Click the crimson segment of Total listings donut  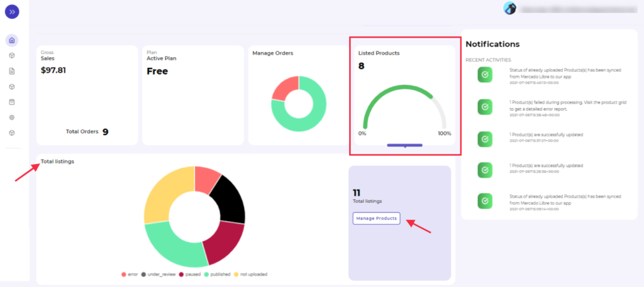click(223, 242)
